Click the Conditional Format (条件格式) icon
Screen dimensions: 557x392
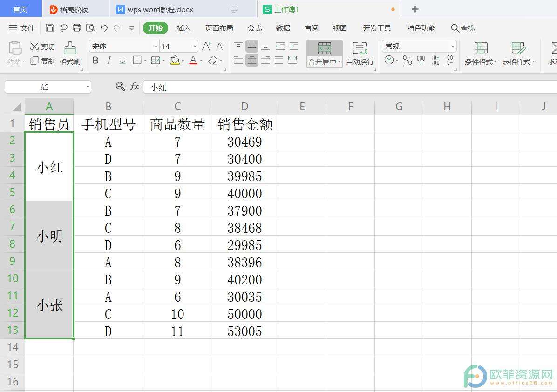pos(481,48)
